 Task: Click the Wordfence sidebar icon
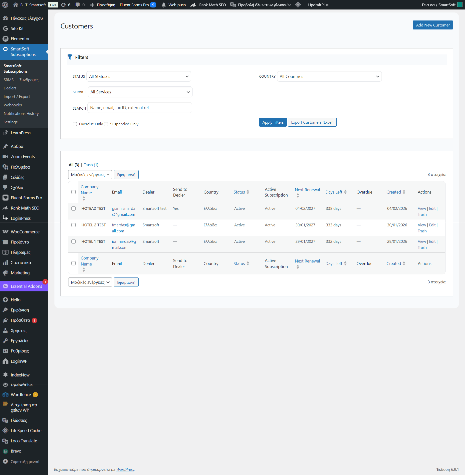5,395
